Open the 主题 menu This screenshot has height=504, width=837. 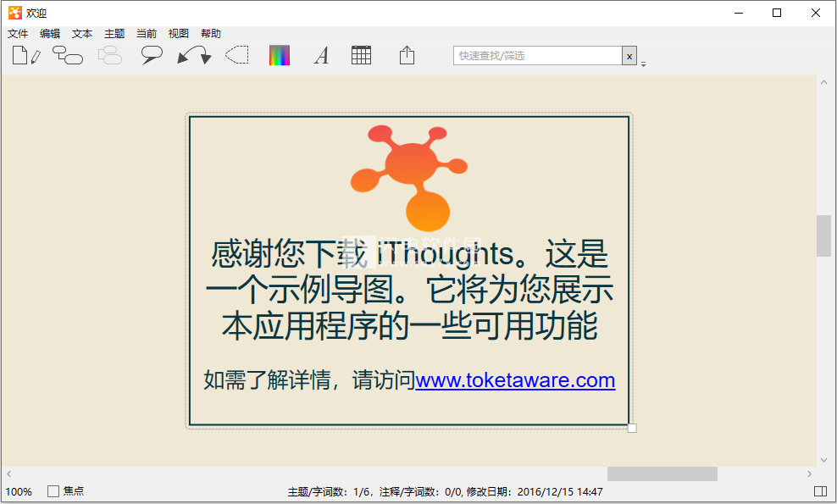pos(114,34)
